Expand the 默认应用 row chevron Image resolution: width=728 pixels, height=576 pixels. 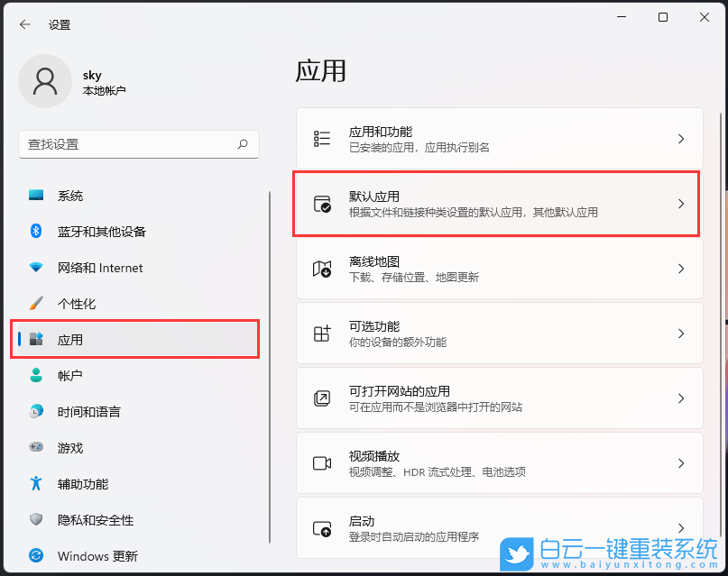(681, 204)
